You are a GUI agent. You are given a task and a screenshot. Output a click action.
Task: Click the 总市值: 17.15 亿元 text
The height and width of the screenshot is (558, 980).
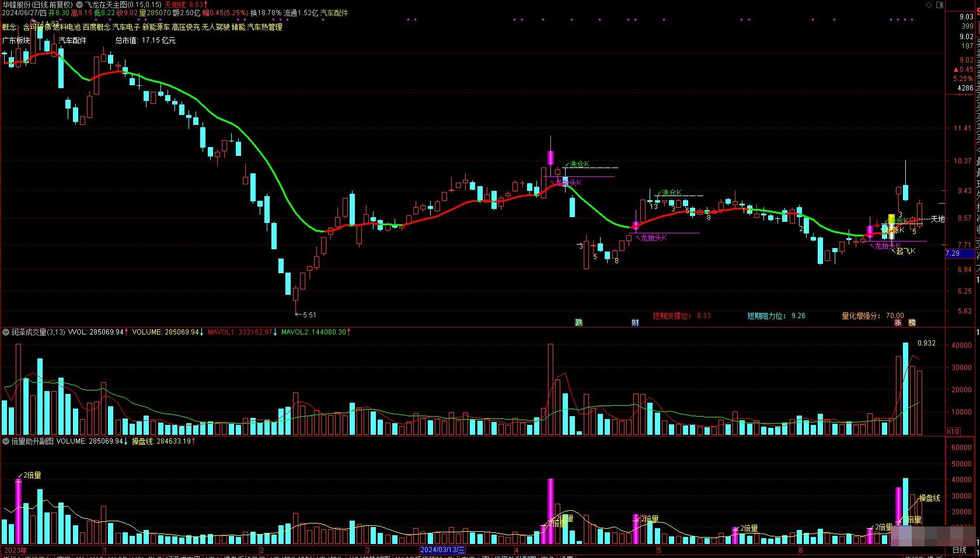[145, 41]
